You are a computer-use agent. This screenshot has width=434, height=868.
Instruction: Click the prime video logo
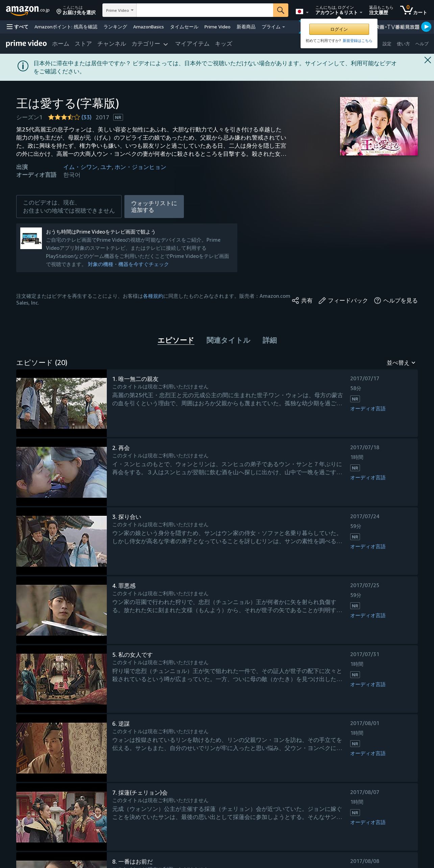[x=26, y=44]
